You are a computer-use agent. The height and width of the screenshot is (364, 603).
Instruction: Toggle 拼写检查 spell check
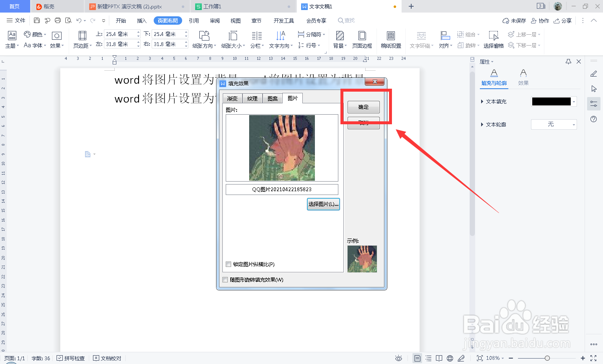pyautogui.click(x=71, y=358)
